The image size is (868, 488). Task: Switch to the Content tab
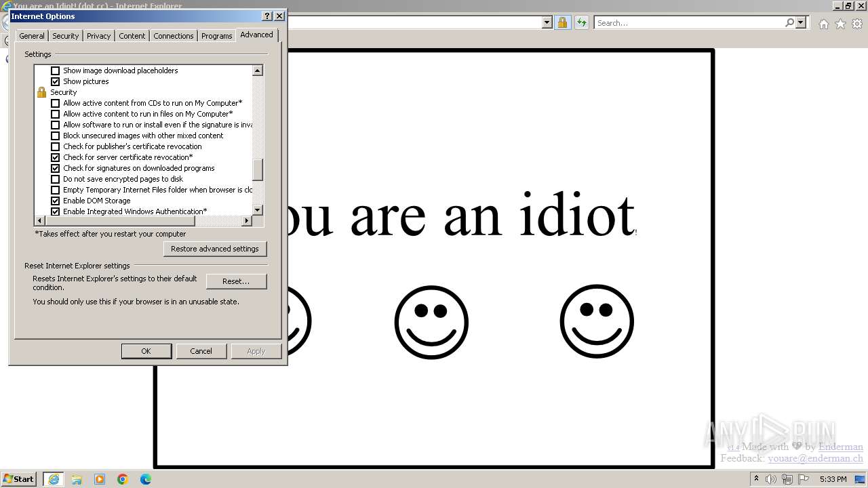point(132,36)
